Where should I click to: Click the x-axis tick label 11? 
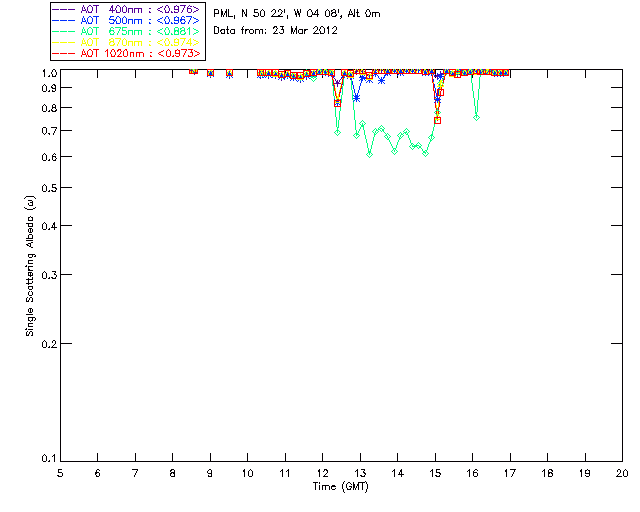pyautogui.click(x=285, y=473)
